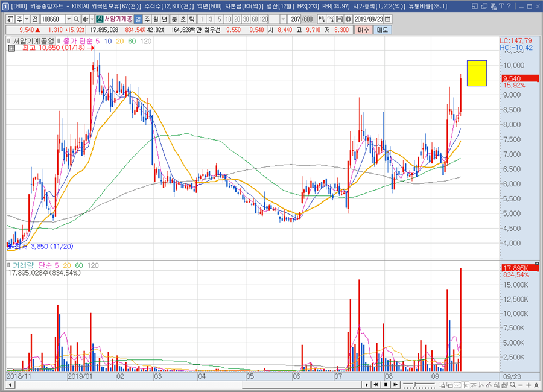The image size is (543, 392).
Task: Click the help question mark in the title bar
Action: [509, 6]
